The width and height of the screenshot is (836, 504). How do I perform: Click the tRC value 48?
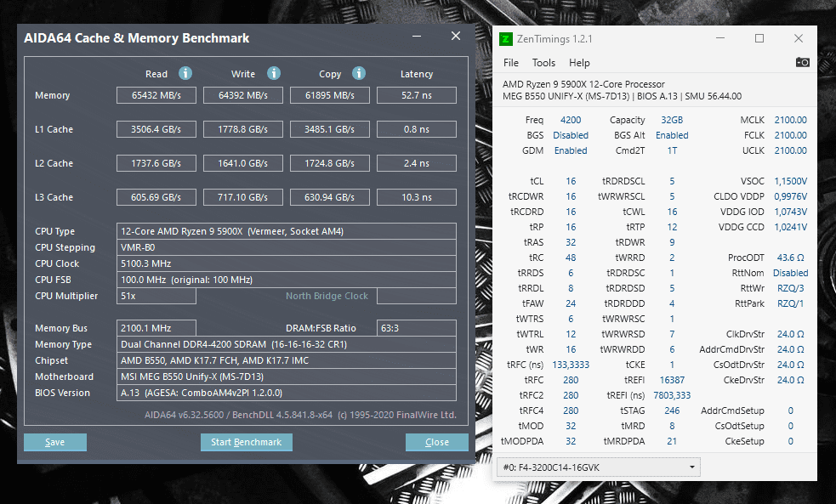click(x=571, y=258)
